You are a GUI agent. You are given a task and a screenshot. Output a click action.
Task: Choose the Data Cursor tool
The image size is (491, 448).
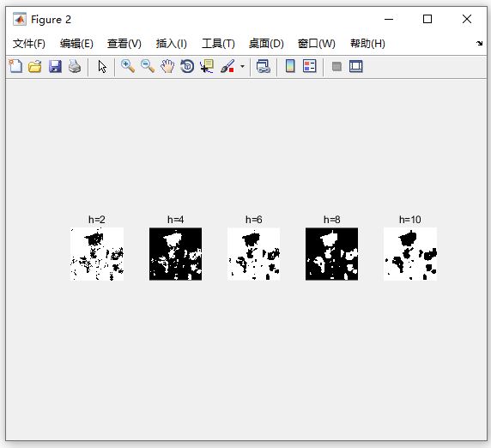tap(207, 66)
